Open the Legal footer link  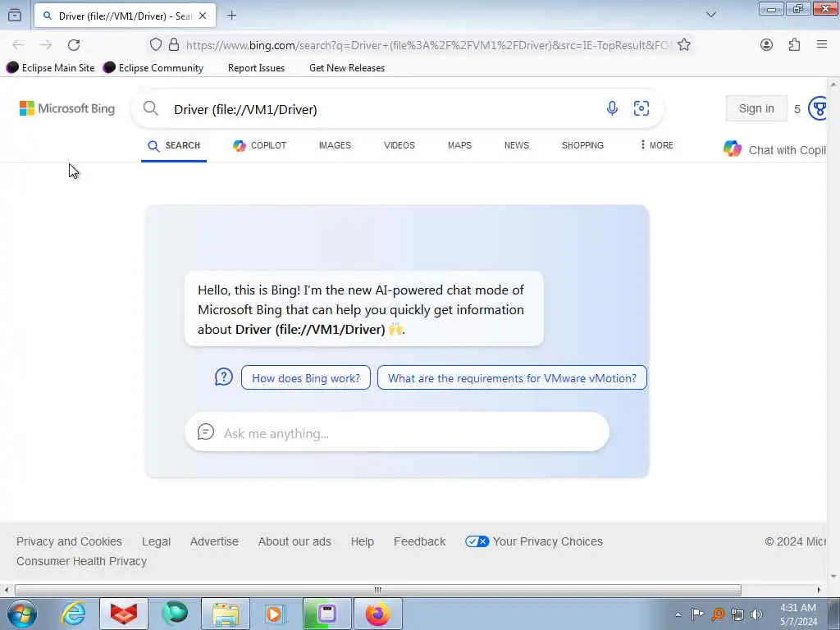click(156, 541)
